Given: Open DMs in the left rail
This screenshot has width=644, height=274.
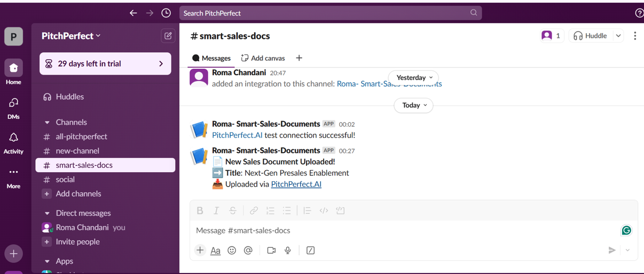Looking at the screenshot, I should coord(13,108).
